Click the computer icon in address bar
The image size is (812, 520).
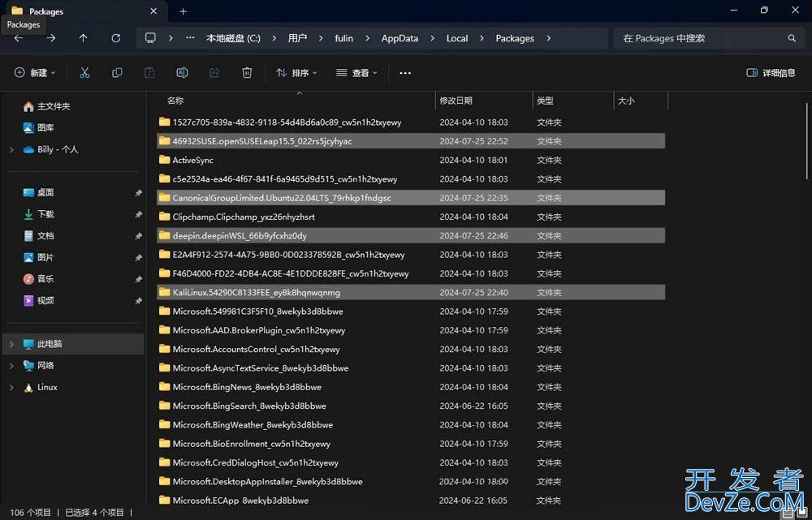(x=150, y=38)
